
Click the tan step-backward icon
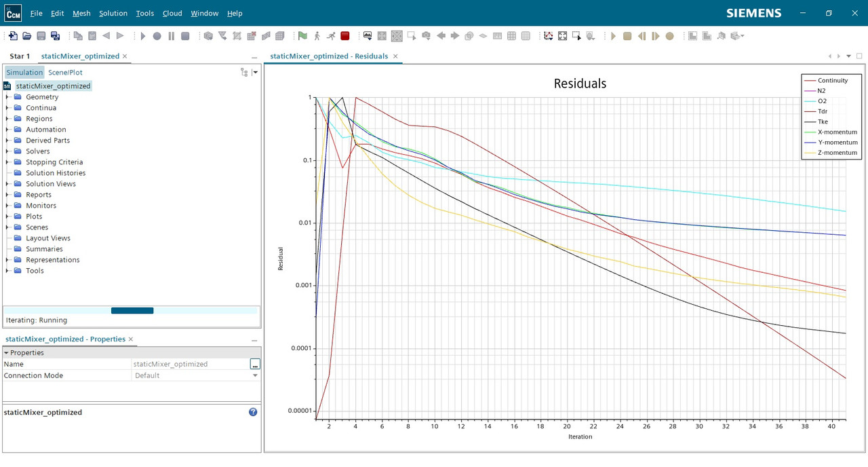pos(642,36)
